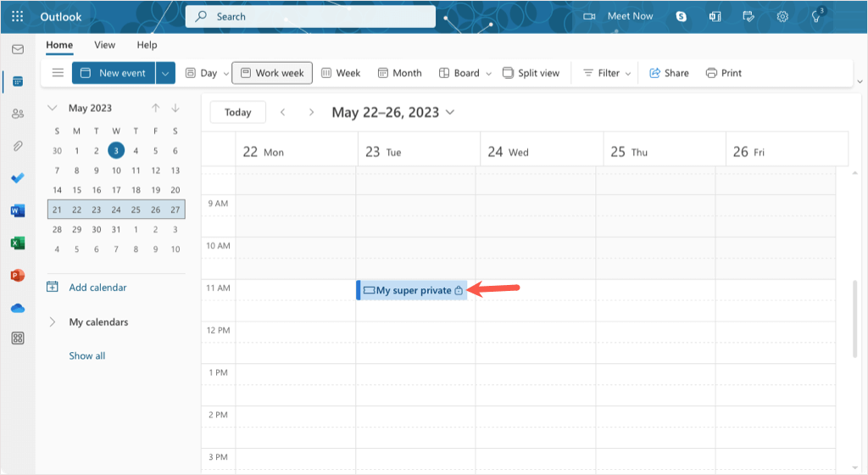Toggle the navigation pane hamburger
Screen dimensions: 868x475
point(58,73)
